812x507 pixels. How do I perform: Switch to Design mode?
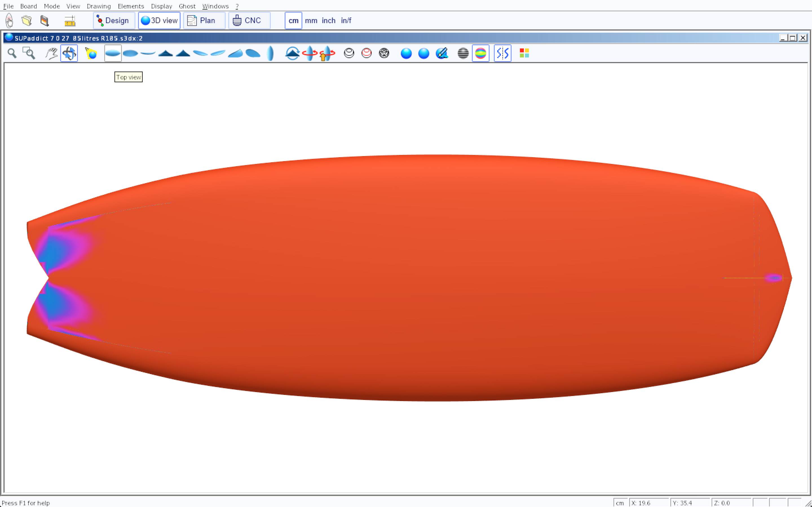(114, 21)
